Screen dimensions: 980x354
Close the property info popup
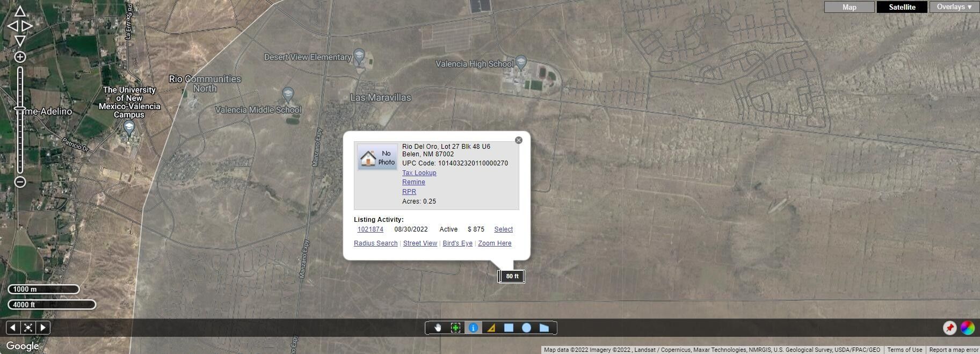pyautogui.click(x=518, y=140)
